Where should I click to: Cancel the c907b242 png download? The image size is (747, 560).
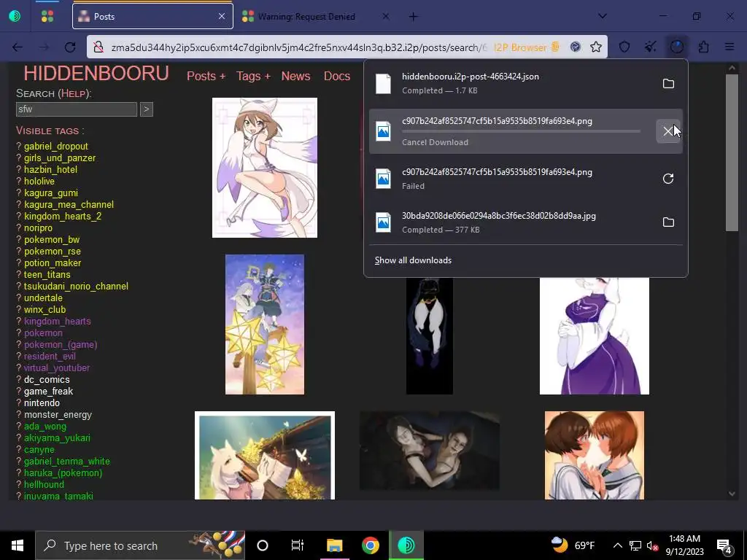(x=668, y=131)
